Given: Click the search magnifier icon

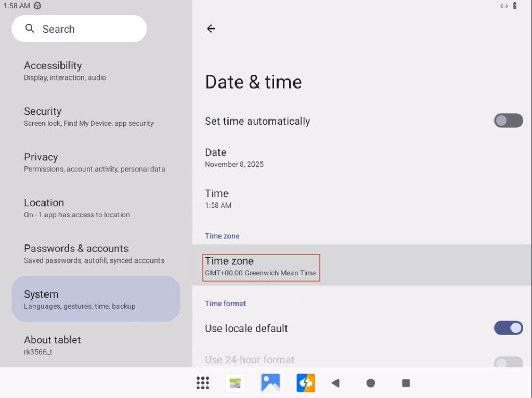Looking at the screenshot, I should coord(30,29).
